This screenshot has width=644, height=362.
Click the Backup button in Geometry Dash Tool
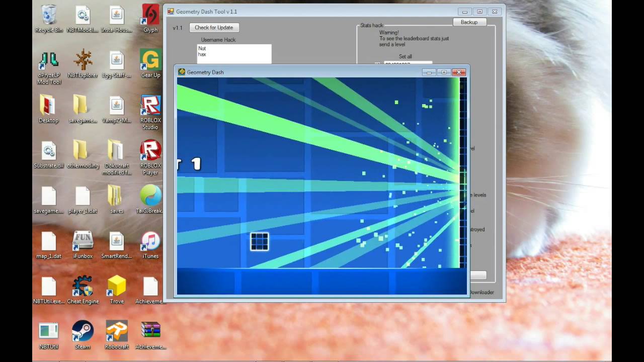[x=469, y=22]
